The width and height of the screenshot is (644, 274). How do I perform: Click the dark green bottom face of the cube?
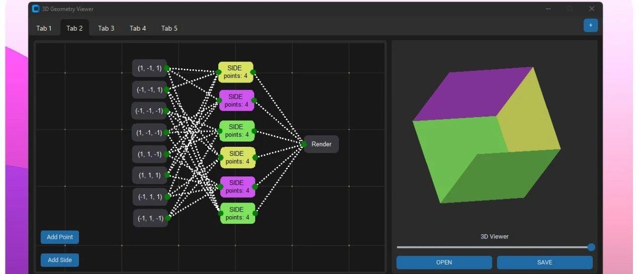pyautogui.click(x=501, y=176)
